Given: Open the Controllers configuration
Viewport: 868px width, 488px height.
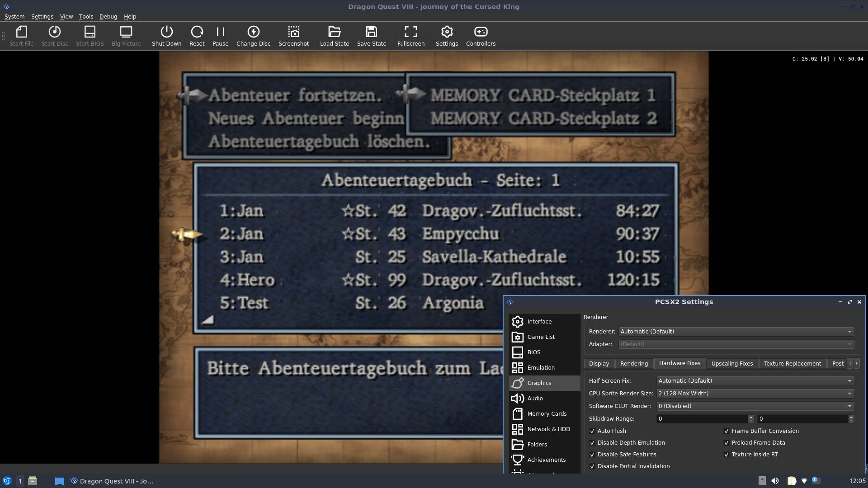Looking at the screenshot, I should tap(480, 36).
